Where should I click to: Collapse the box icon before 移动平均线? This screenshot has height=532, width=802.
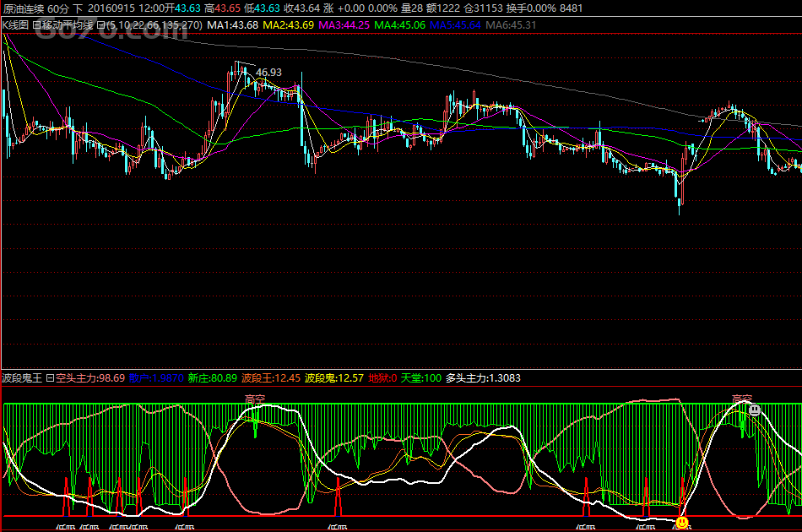(36, 24)
